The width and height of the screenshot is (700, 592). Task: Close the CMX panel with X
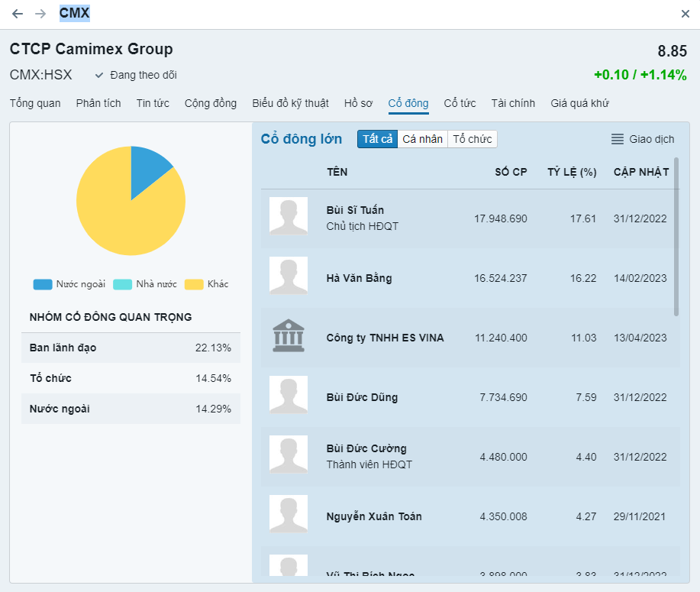coord(685,14)
